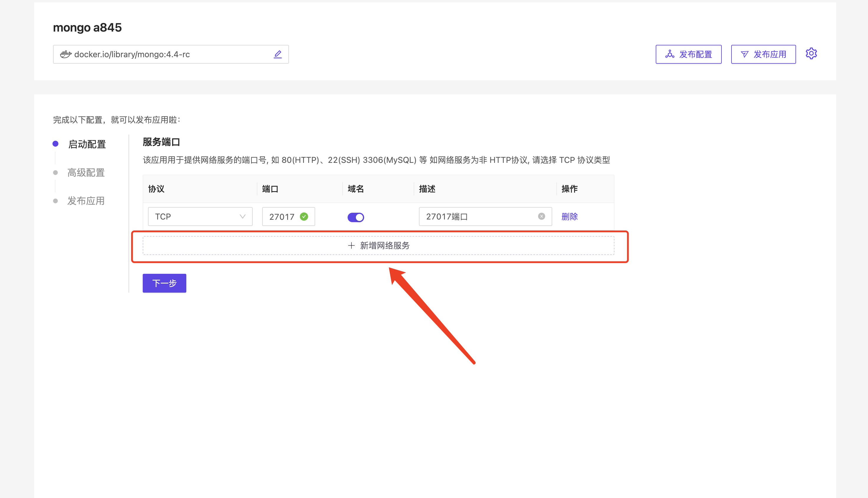Viewport: 868px width, 498px height.
Task: Click the chevron arrow in protocol selector
Action: (x=242, y=217)
